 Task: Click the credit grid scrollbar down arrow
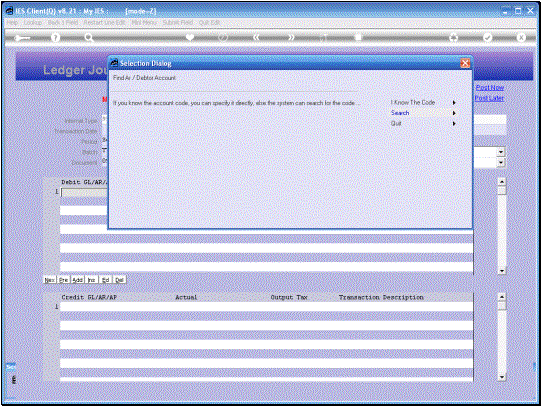pos(502,377)
